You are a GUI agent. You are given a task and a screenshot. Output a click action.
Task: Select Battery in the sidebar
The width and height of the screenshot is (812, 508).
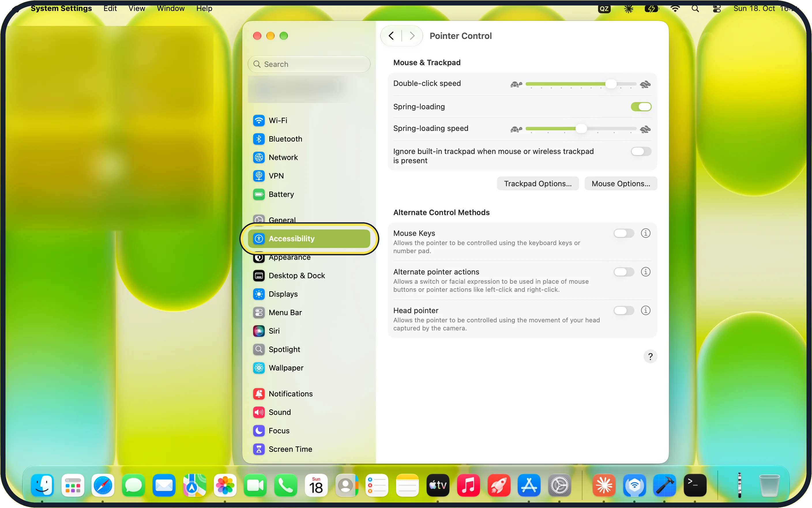coord(309,194)
